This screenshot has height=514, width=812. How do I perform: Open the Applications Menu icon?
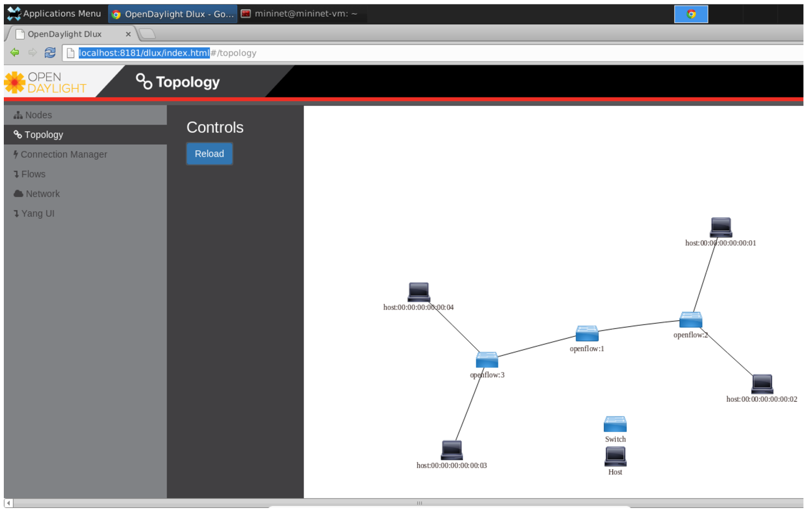14,14
